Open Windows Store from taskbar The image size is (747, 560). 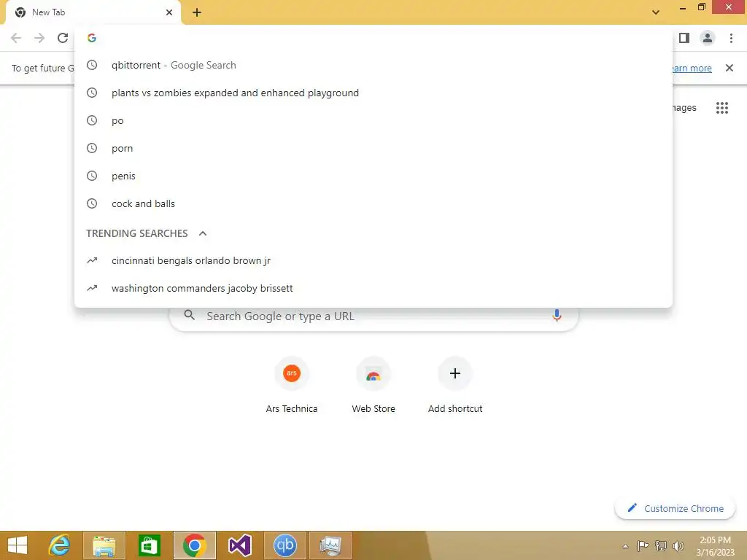click(x=149, y=545)
